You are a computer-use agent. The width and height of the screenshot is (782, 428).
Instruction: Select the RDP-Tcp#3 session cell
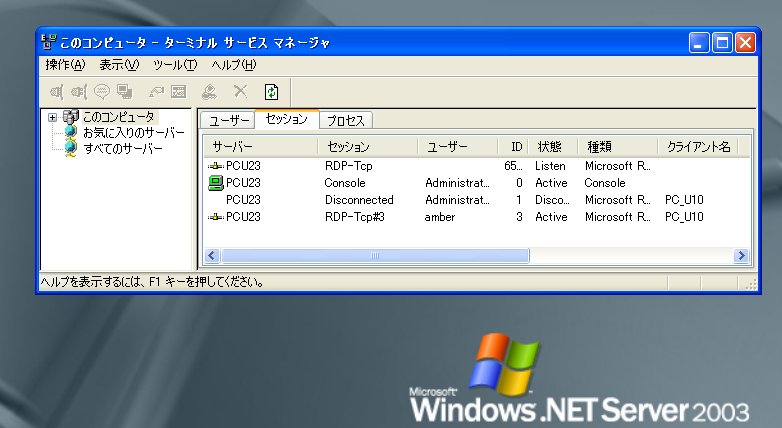pos(355,217)
